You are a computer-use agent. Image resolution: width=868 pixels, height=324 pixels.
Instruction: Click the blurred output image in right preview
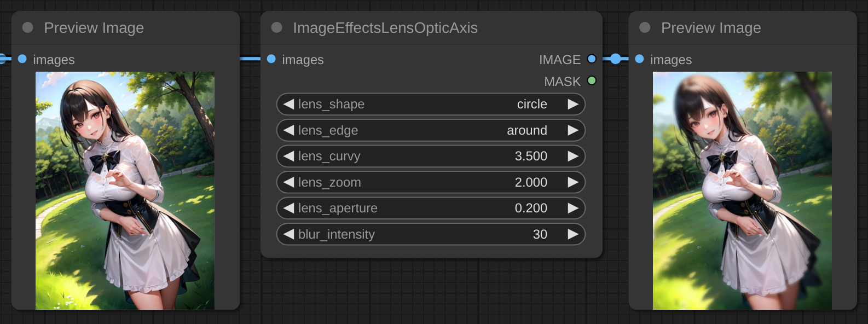(742, 190)
